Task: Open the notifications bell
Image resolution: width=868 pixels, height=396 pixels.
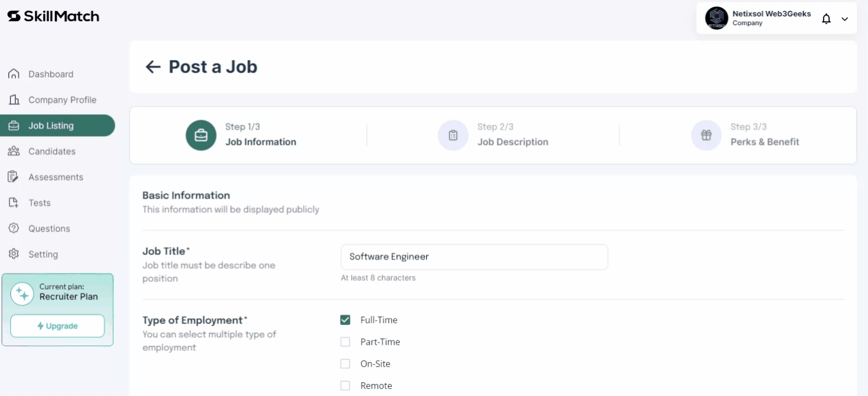Action: click(x=826, y=19)
